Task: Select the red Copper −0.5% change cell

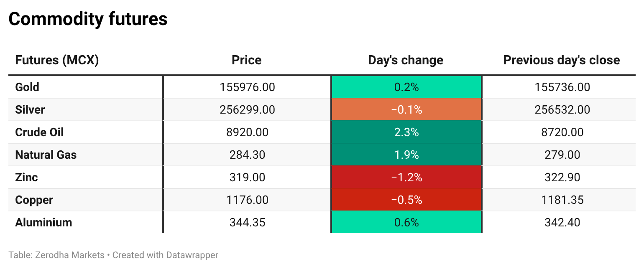Action: (x=406, y=200)
